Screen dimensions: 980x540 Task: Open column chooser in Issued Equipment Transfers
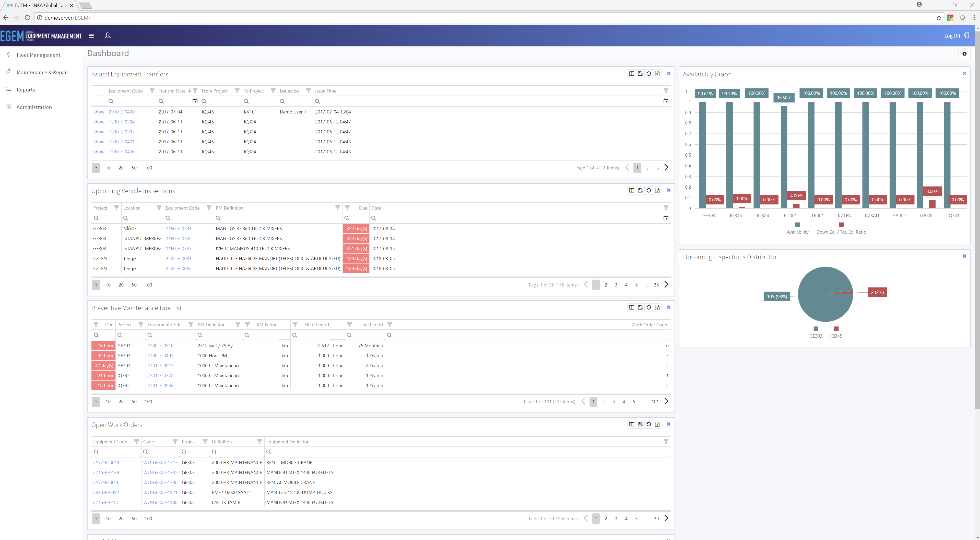point(632,73)
